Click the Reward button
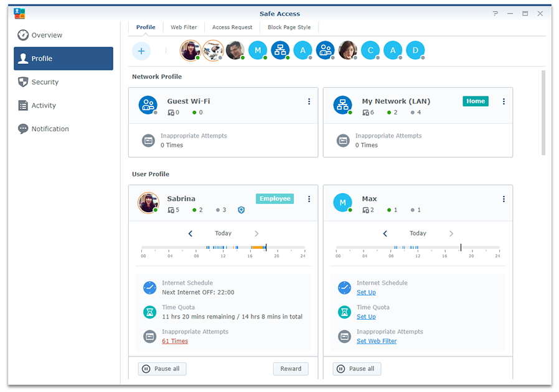The height and width of the screenshot is (392, 559). coord(291,369)
